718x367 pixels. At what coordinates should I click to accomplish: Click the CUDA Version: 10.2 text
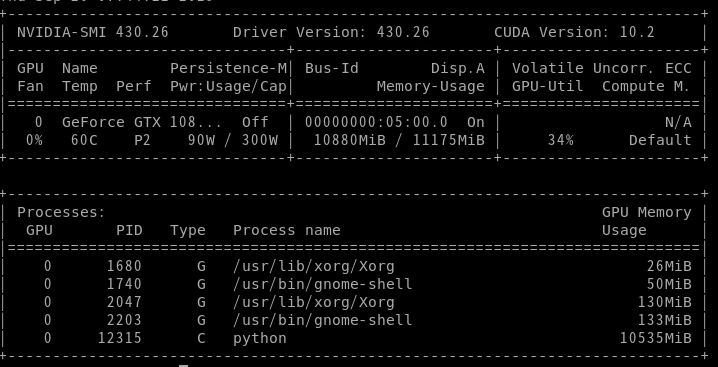pyautogui.click(x=574, y=32)
